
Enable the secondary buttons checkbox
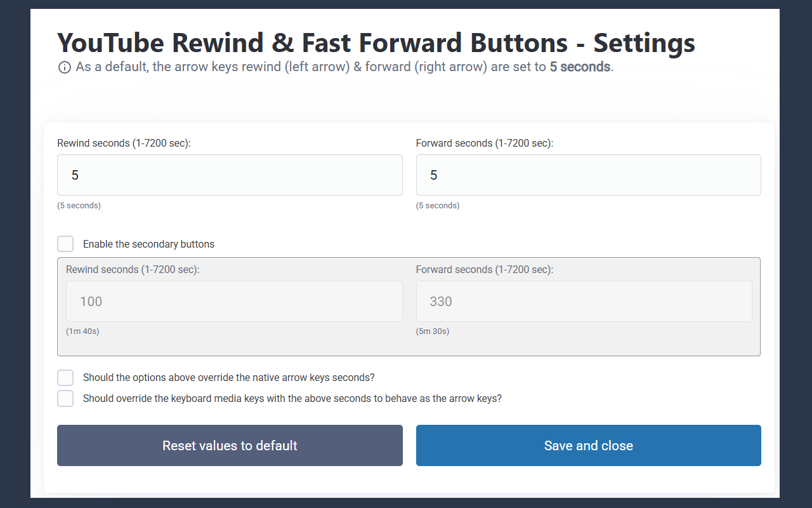65,243
